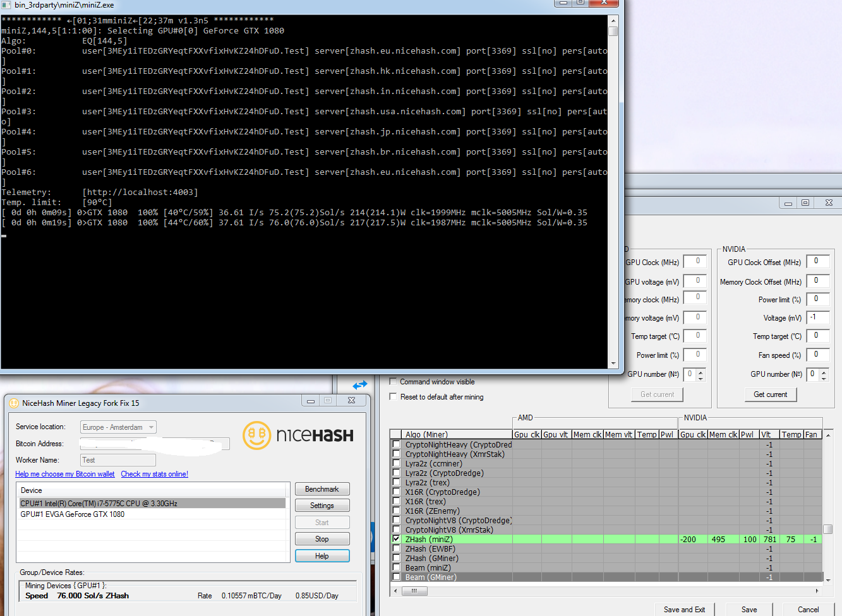842x616 pixels.
Task: Toggle Reset to default after mining
Action: coord(394,396)
